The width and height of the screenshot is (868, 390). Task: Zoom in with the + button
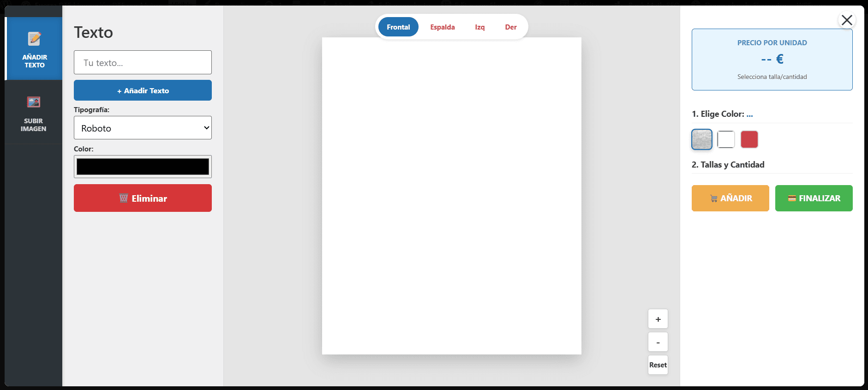[x=658, y=319]
